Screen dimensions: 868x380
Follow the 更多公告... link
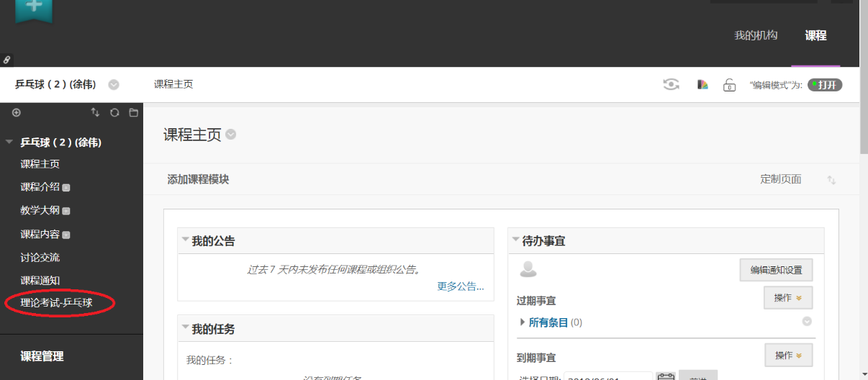click(460, 286)
